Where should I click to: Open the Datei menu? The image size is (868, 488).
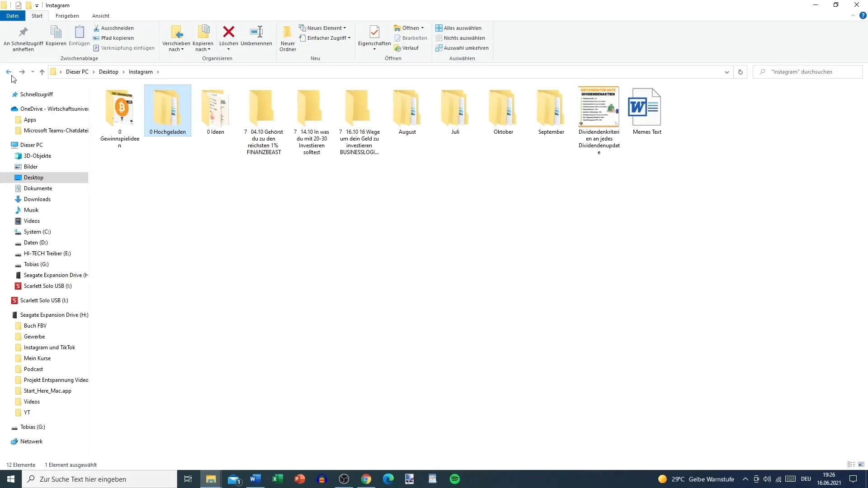pyautogui.click(x=12, y=15)
